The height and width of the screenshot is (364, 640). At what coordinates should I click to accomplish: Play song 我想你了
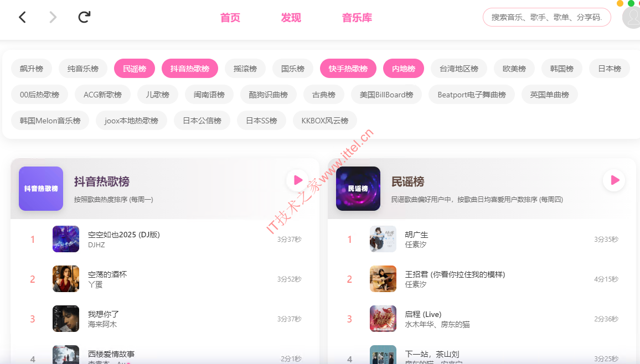coord(104,314)
